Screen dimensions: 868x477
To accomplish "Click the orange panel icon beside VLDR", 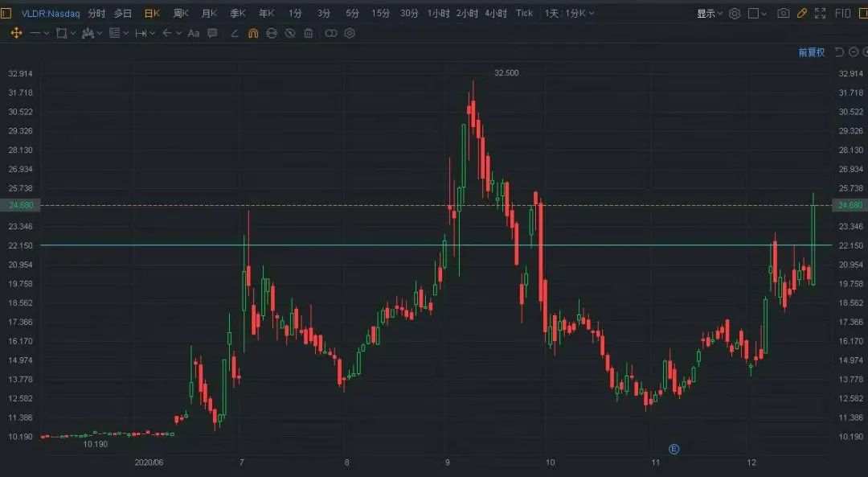I will pyautogui.click(x=6, y=14).
